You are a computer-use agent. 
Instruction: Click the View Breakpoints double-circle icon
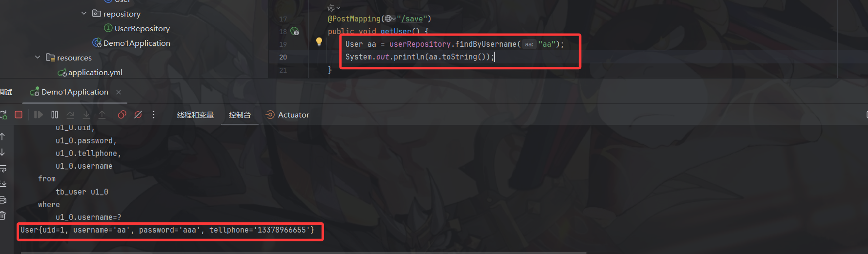click(x=122, y=115)
